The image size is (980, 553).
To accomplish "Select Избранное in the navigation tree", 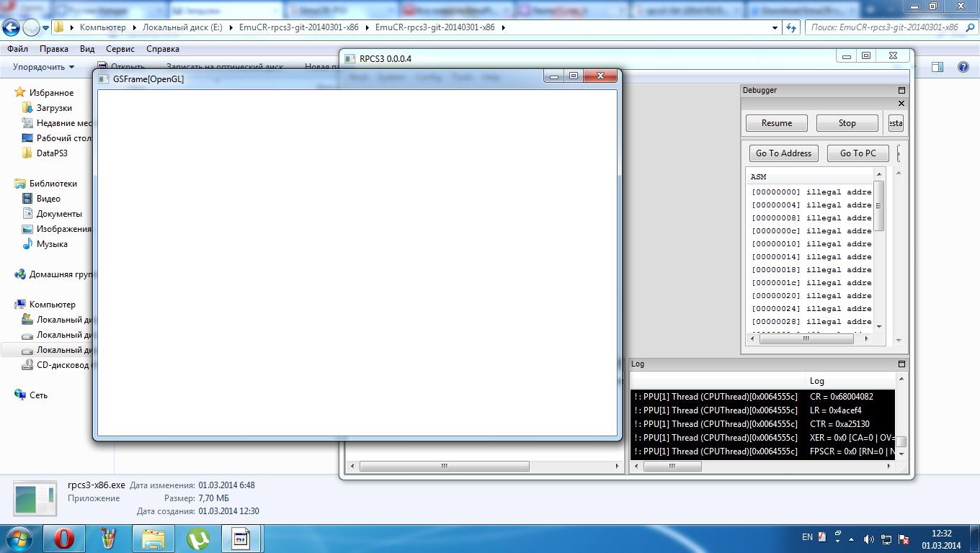I will tap(51, 93).
